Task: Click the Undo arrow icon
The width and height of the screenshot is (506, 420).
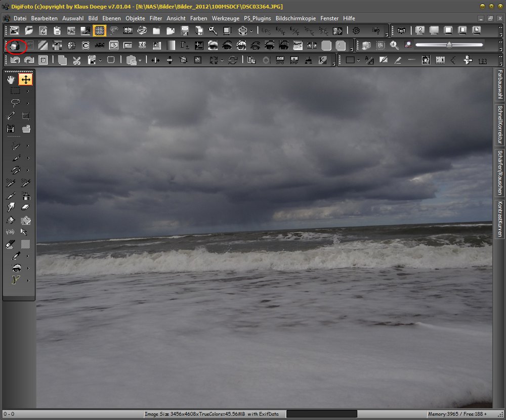Action: [15, 60]
